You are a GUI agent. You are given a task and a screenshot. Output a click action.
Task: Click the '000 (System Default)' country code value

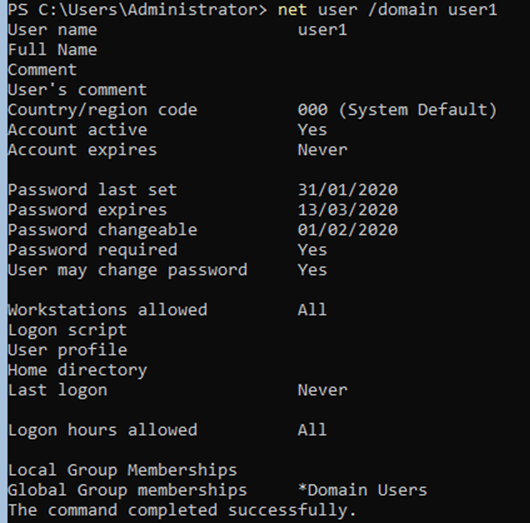point(397,110)
